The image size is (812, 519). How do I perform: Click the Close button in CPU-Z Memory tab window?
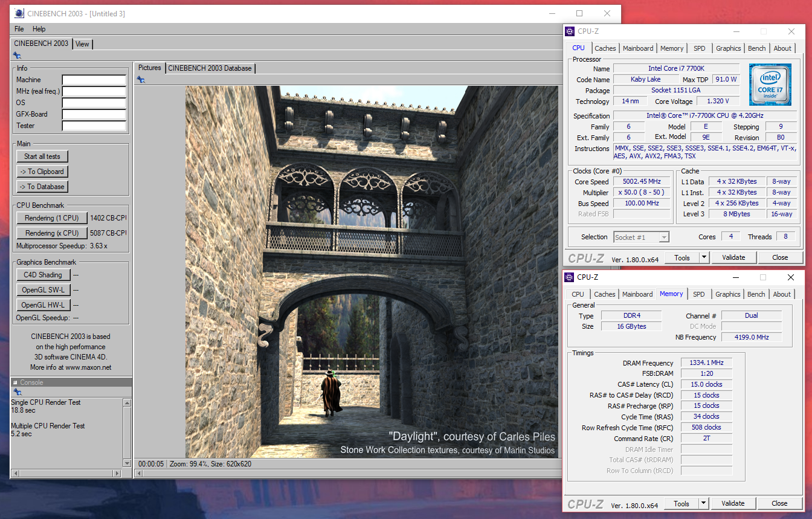click(x=779, y=503)
